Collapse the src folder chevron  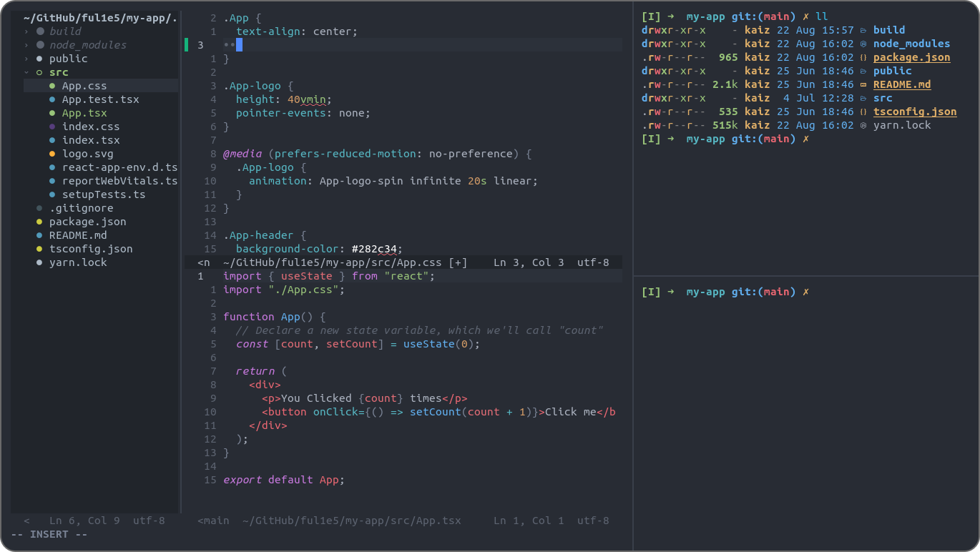[26, 72]
